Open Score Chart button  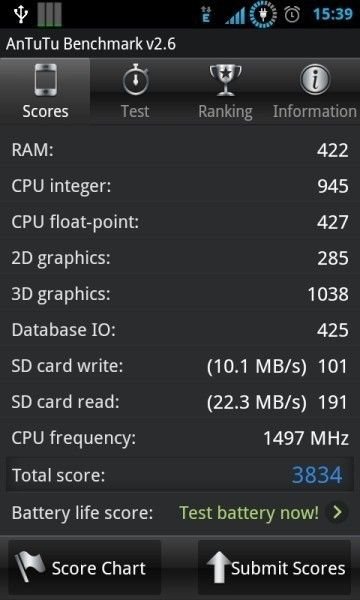tap(85, 567)
